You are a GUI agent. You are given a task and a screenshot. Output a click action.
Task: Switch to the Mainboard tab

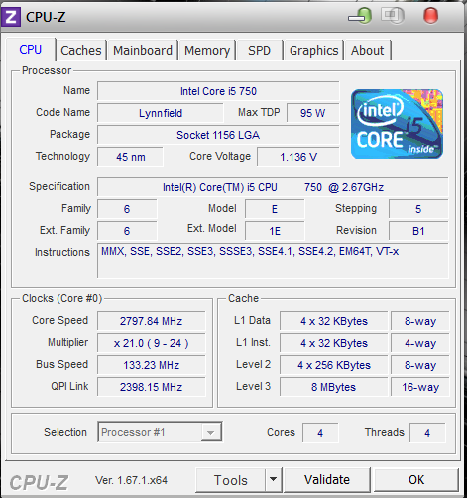(143, 51)
